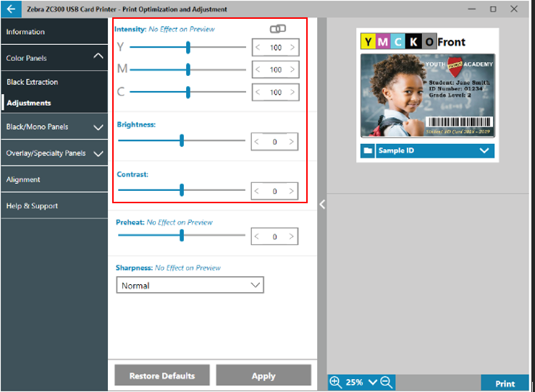Click the Y intensity slider handle
This screenshot has width=535, height=392.
point(188,48)
